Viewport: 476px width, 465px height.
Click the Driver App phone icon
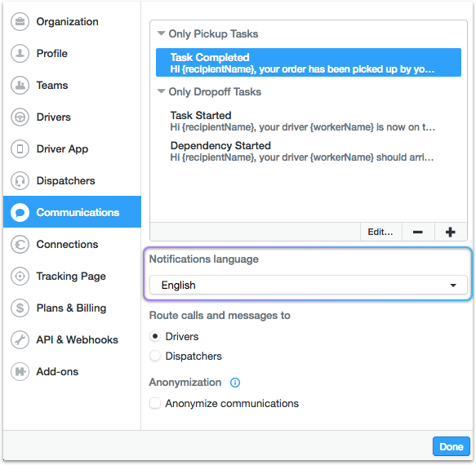point(20,149)
